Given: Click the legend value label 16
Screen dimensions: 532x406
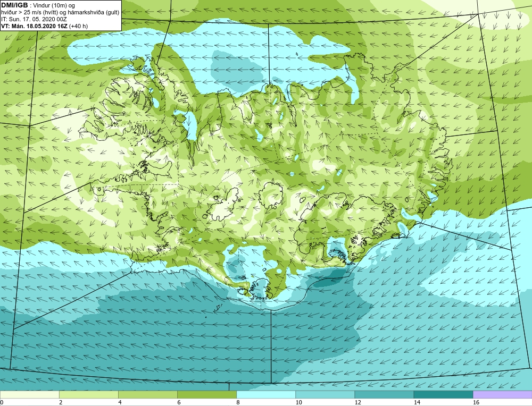Looking at the screenshot, I should [476, 402].
